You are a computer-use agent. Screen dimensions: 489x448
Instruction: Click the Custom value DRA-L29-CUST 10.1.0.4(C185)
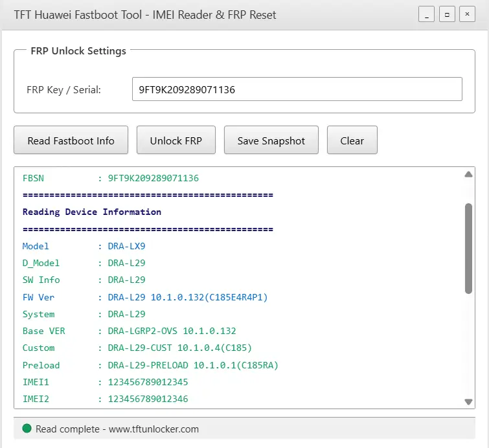[179, 348]
